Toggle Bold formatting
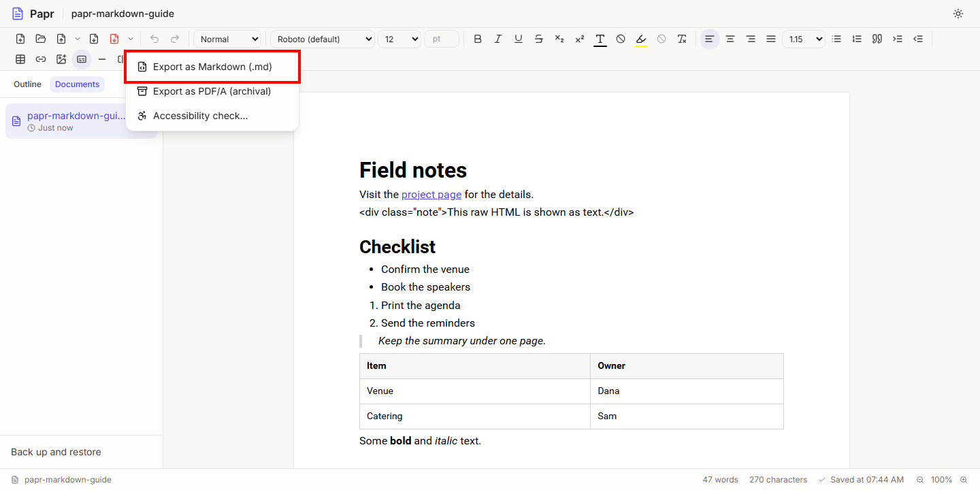The image size is (980, 490). pyautogui.click(x=478, y=39)
